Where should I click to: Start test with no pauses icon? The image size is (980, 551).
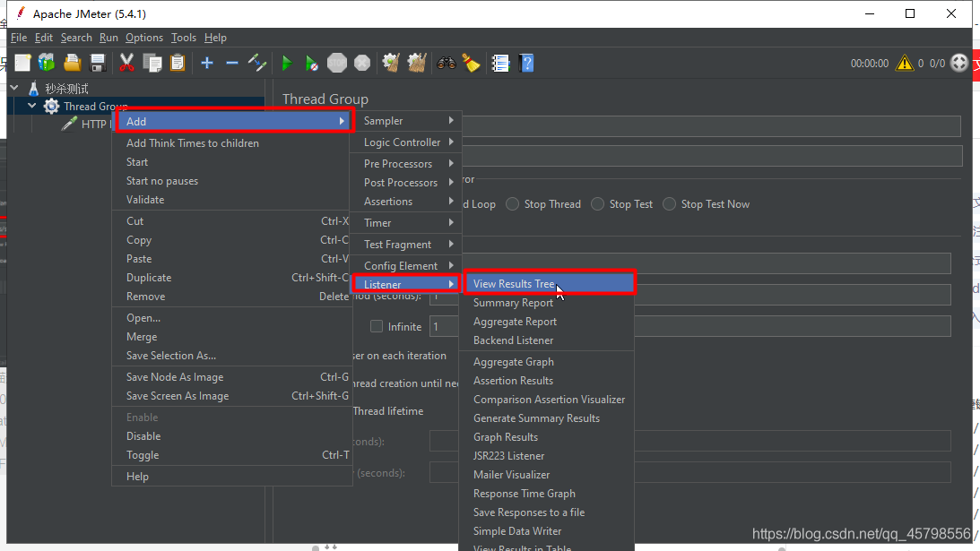312,63
